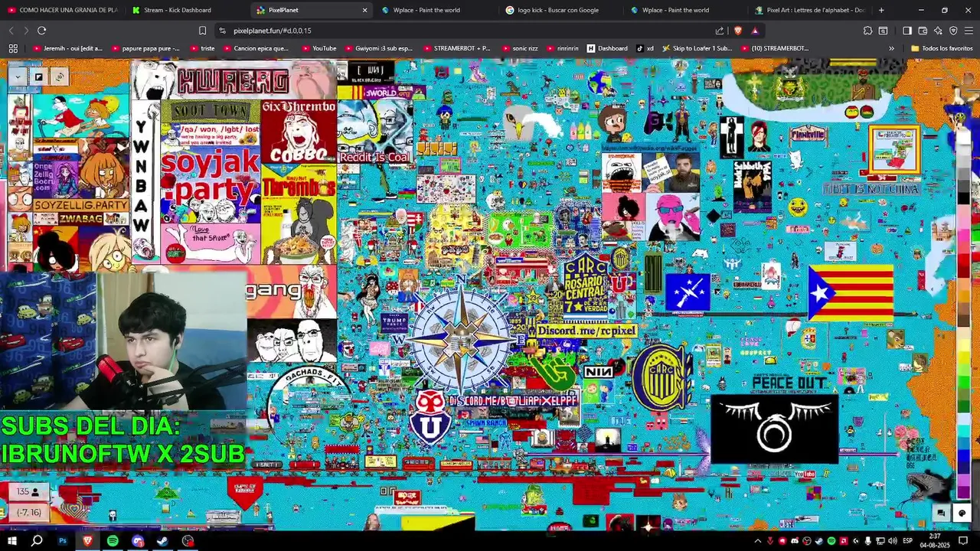Go back in browser history
This screenshot has width=980, height=551.
(x=11, y=31)
